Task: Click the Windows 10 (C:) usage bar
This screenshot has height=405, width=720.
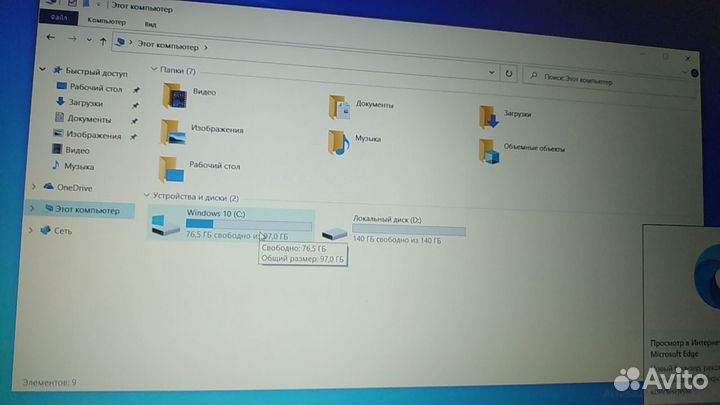Action: pyautogui.click(x=249, y=225)
